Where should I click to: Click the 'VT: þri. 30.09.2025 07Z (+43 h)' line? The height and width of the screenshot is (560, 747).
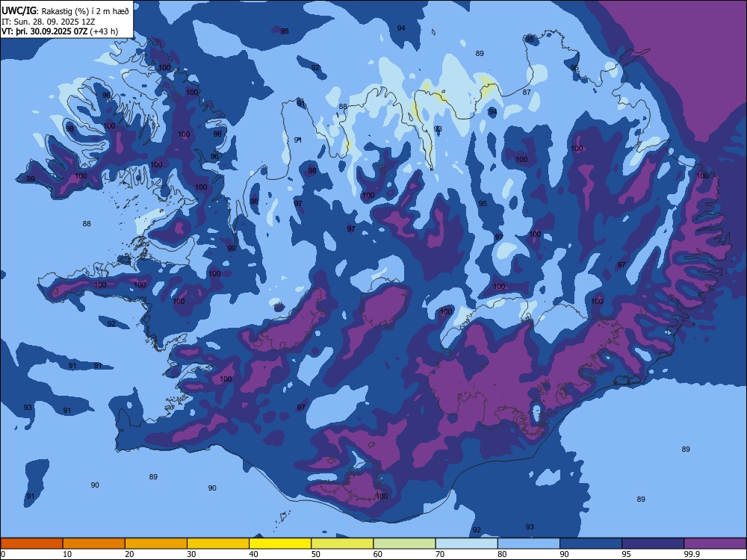pos(60,31)
